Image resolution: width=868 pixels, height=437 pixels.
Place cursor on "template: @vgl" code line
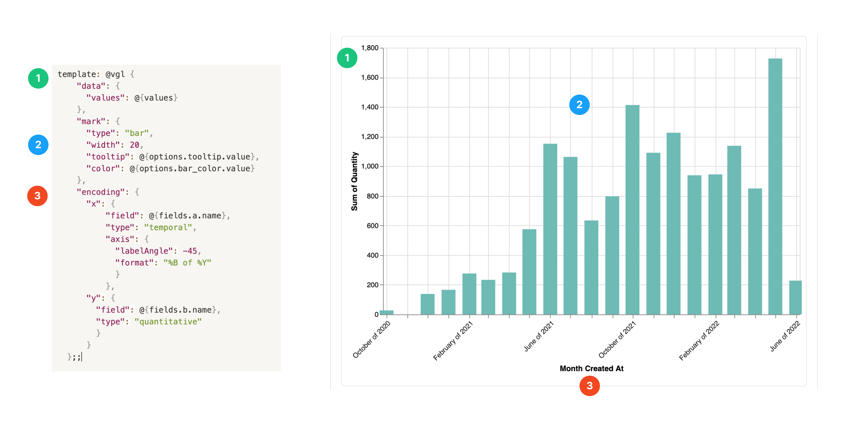click(91, 74)
